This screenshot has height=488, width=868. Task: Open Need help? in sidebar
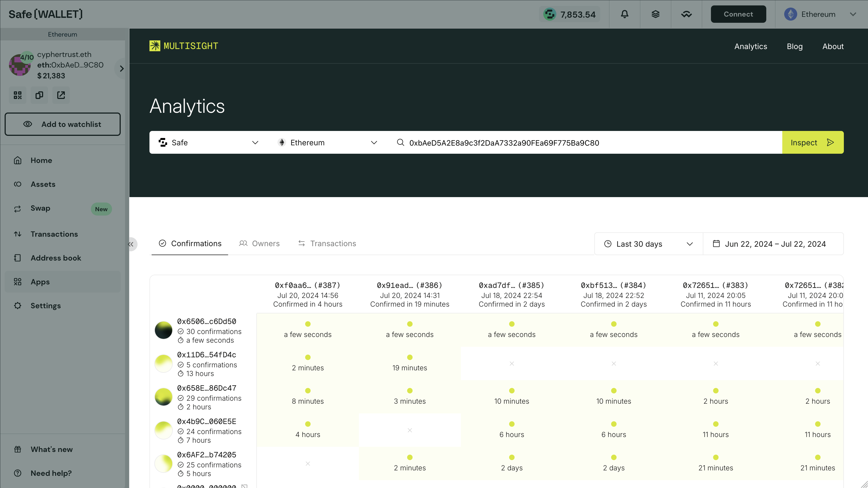(63, 473)
